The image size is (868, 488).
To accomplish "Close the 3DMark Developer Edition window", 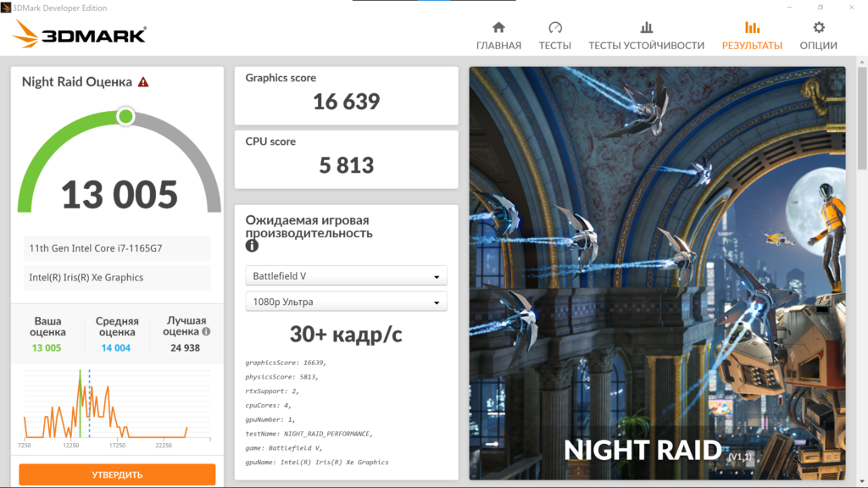I will coord(851,7).
